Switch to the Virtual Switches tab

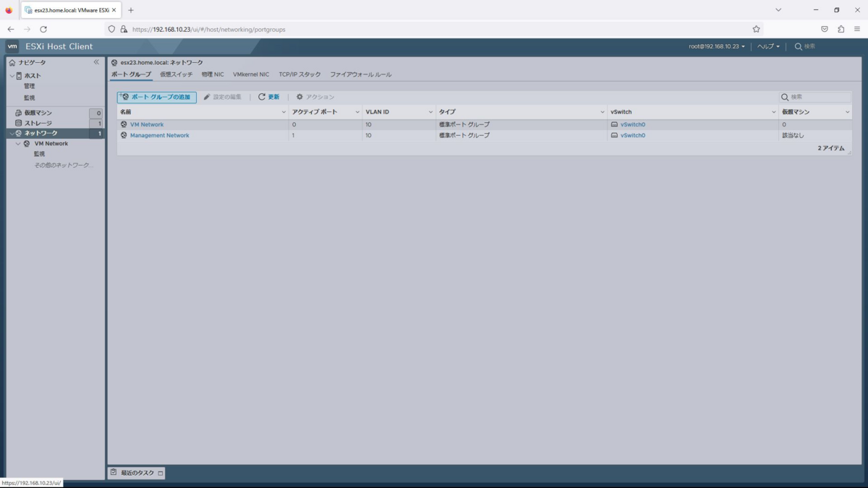pyautogui.click(x=176, y=74)
